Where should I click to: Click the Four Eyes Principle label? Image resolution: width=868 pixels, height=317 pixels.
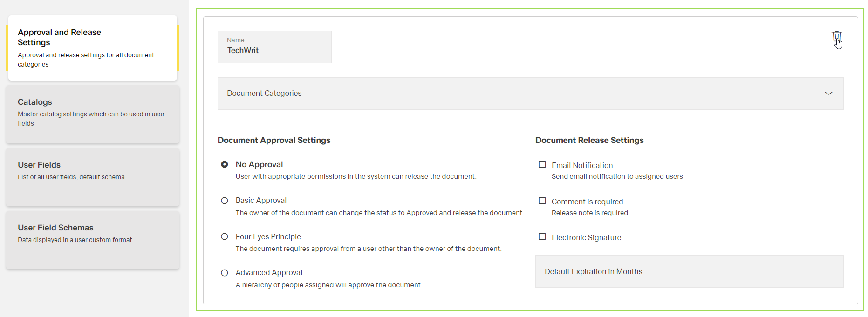click(x=268, y=236)
